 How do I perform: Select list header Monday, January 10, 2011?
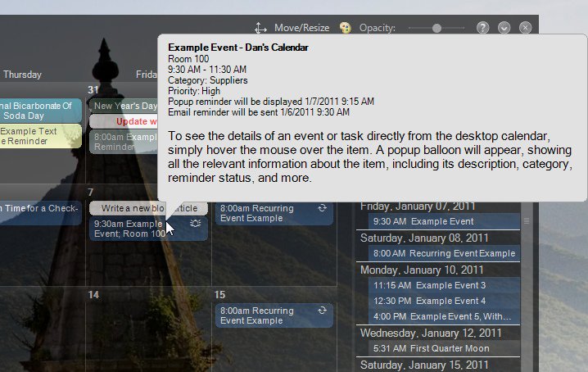(x=422, y=270)
